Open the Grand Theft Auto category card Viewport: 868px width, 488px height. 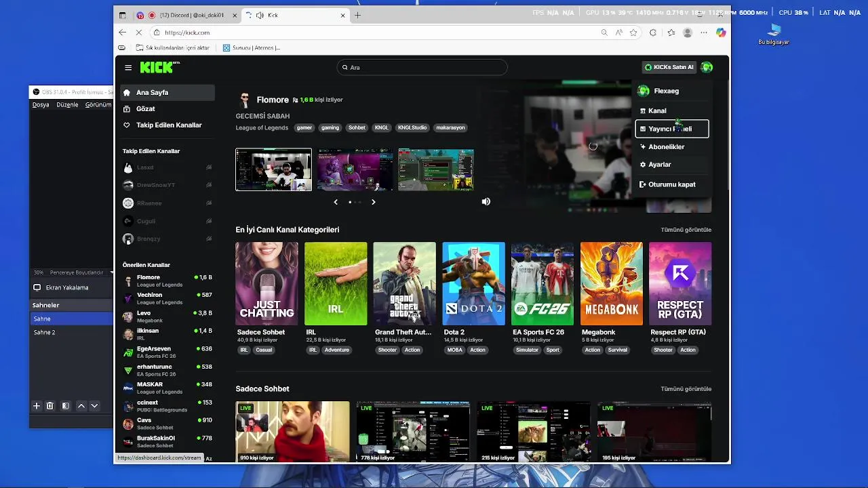click(x=404, y=283)
